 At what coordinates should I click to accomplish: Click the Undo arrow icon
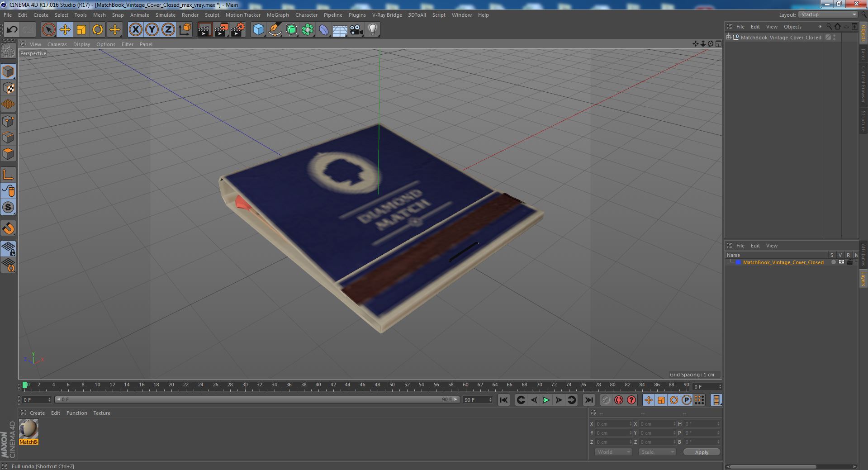12,30
